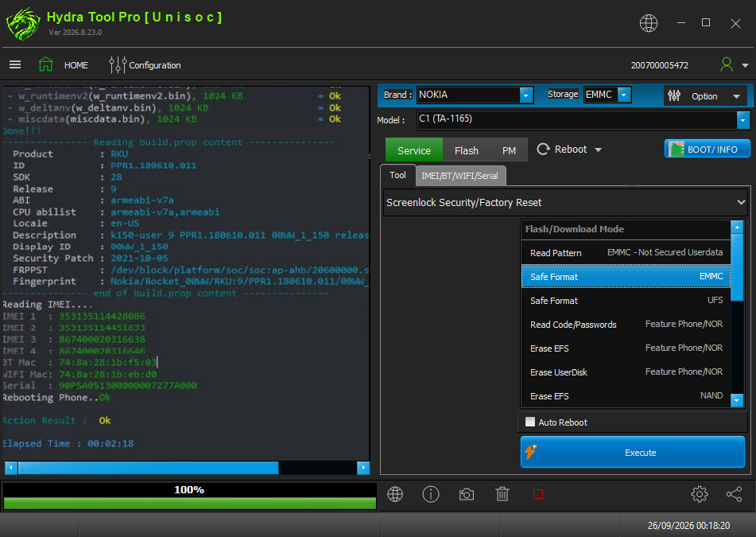Click the red stop square icon
756x537 pixels.
coord(538,494)
